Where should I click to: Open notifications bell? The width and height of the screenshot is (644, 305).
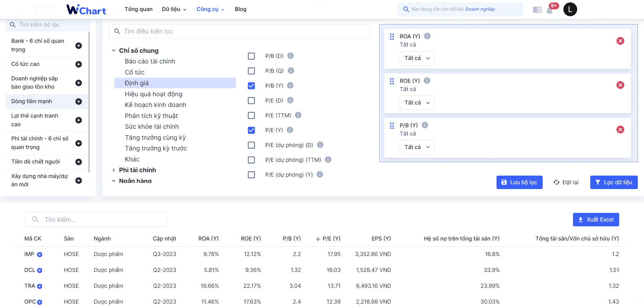coord(549,10)
